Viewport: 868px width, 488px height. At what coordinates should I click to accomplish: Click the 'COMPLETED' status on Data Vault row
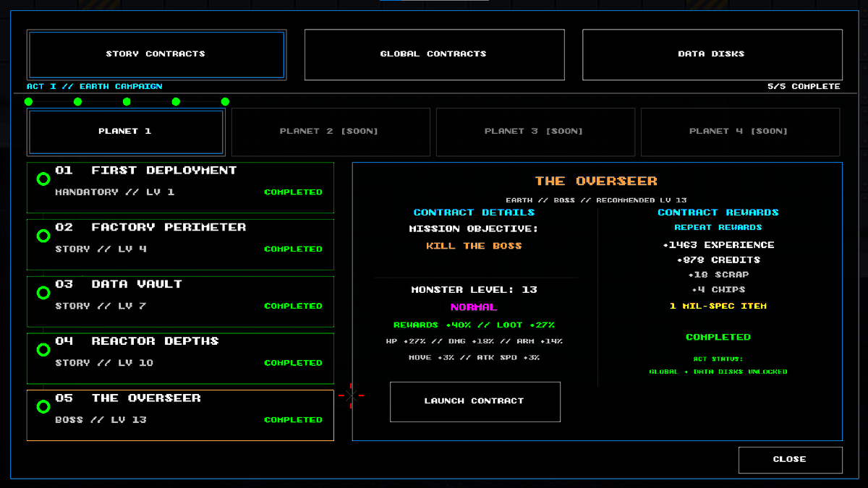coord(293,307)
